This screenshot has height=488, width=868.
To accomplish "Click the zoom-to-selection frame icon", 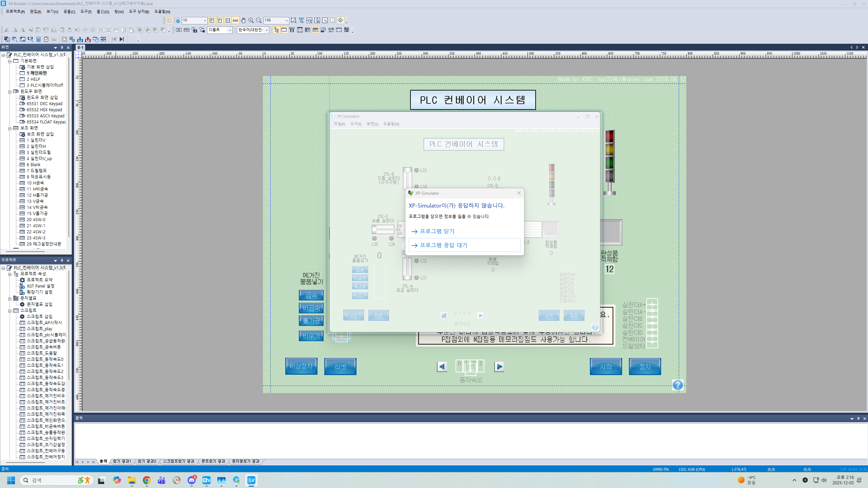I will (x=294, y=20).
